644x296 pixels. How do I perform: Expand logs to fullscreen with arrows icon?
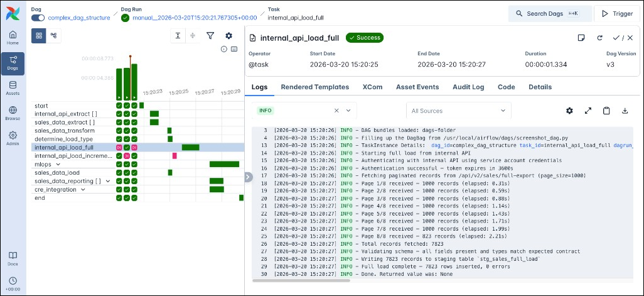coord(588,111)
